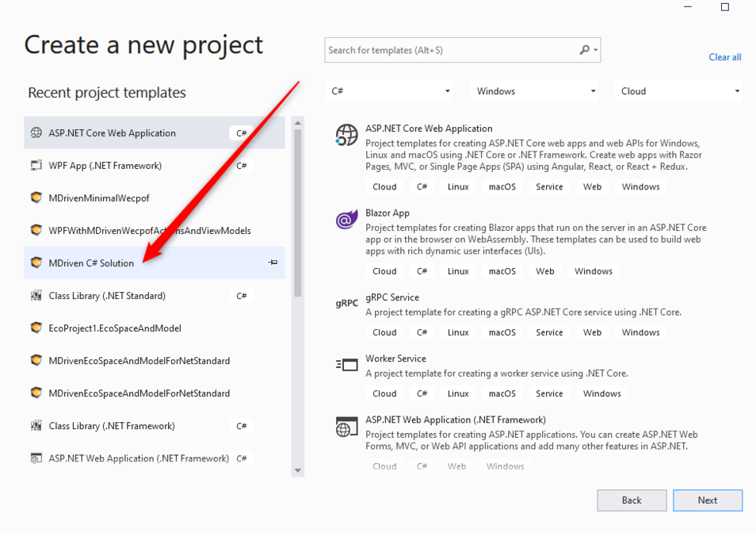Click the ASP.NET Core Web Application globe icon in recent list
The height and width of the screenshot is (533, 756).
(36, 132)
